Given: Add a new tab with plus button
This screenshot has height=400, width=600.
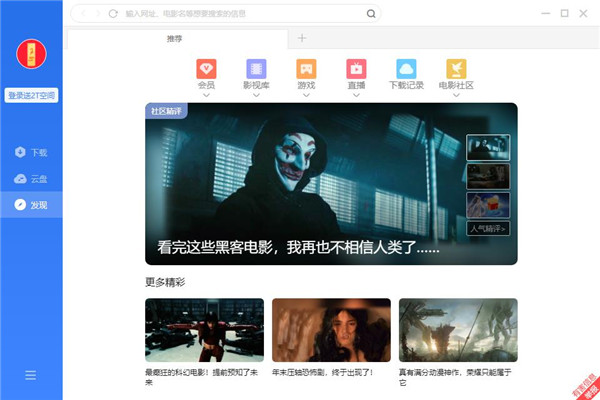Looking at the screenshot, I should (x=302, y=38).
